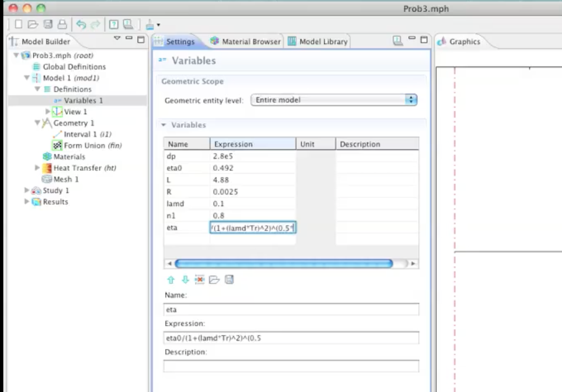Expand the Study 1 node
562x392 pixels.
27,190
